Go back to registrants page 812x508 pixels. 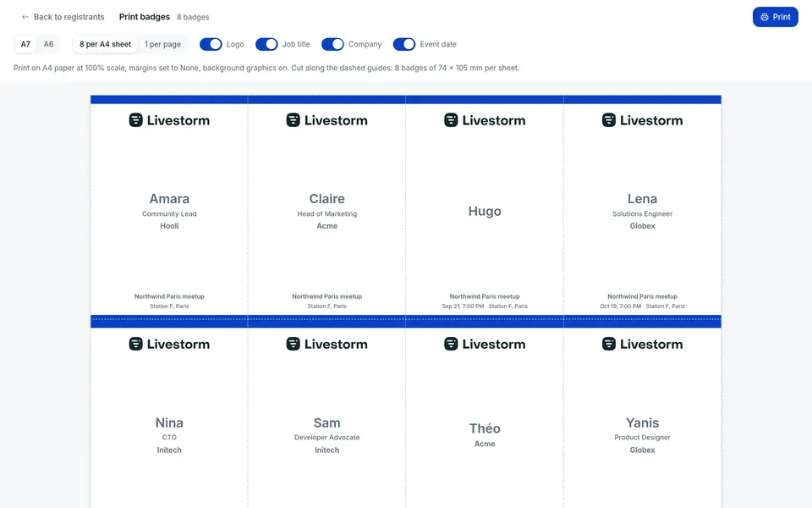63,17
